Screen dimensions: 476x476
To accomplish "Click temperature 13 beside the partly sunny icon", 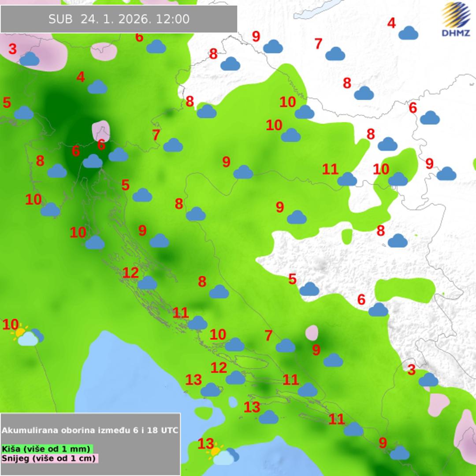I will (x=206, y=443).
